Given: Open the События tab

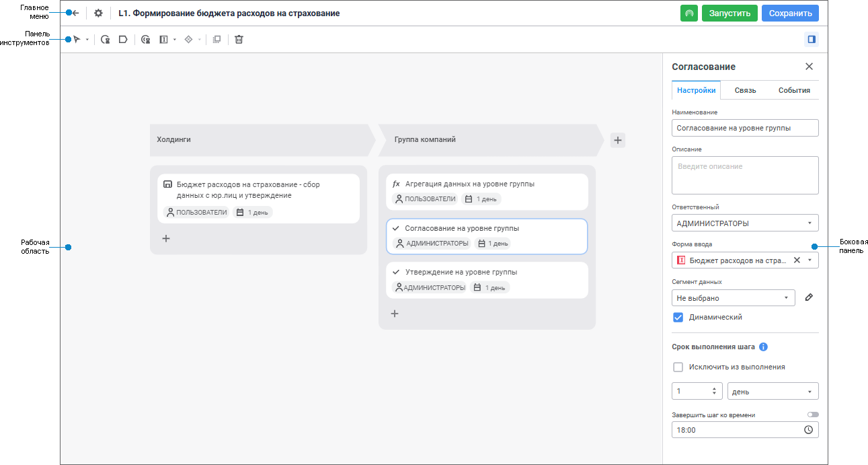Looking at the screenshot, I should 794,90.
